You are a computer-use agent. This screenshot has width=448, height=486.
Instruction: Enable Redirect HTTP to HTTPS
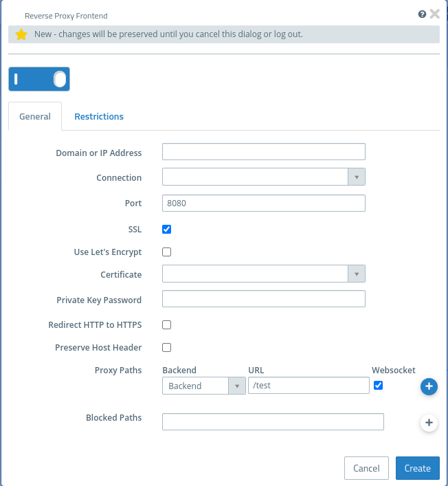tap(166, 324)
